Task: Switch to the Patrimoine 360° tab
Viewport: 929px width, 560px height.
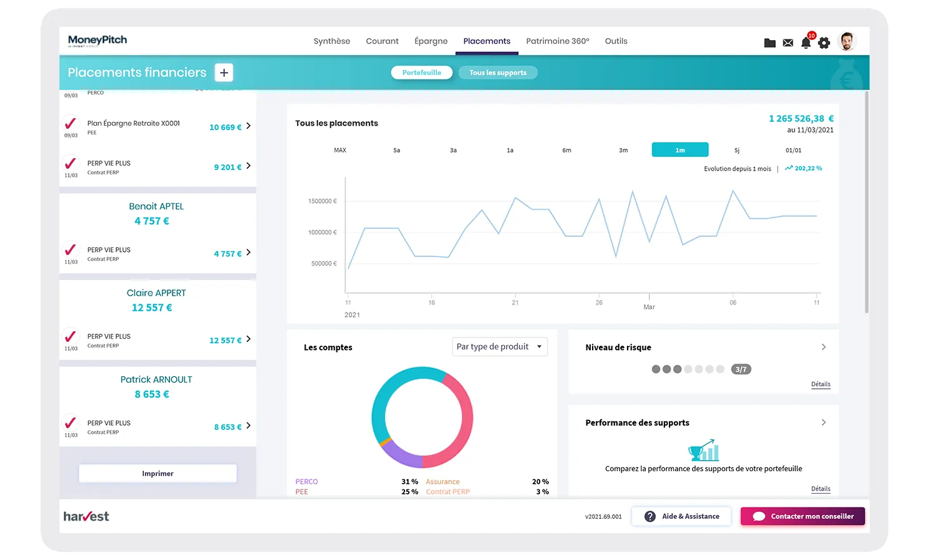Action: (558, 41)
